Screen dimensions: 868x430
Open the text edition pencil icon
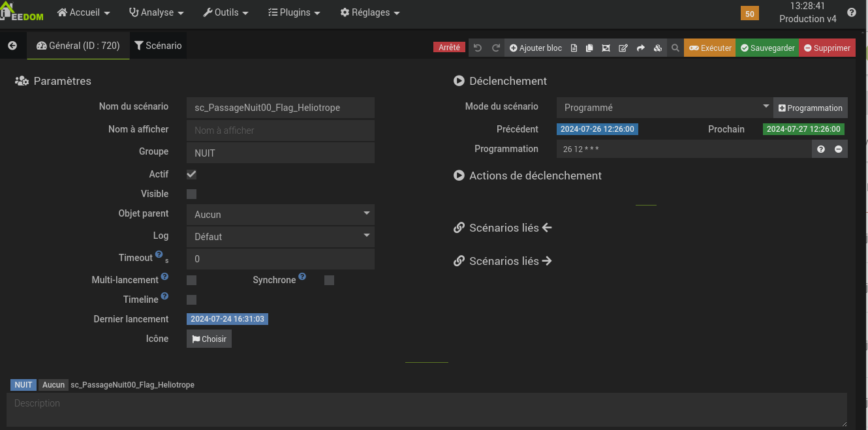tap(623, 48)
